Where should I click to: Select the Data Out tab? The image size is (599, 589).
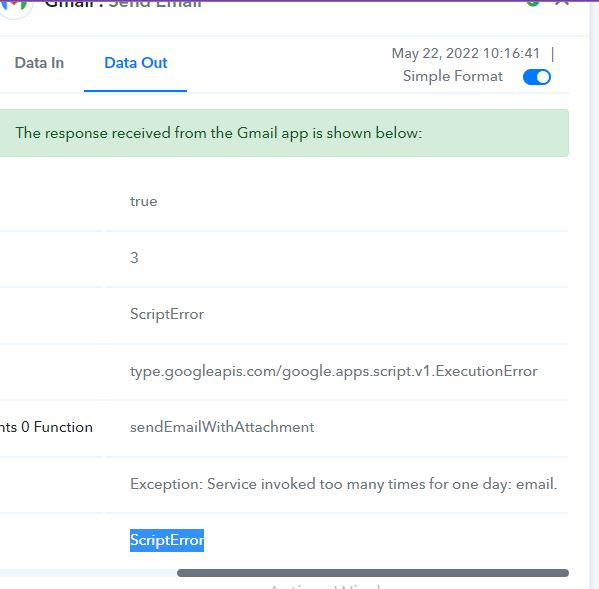[x=136, y=63]
